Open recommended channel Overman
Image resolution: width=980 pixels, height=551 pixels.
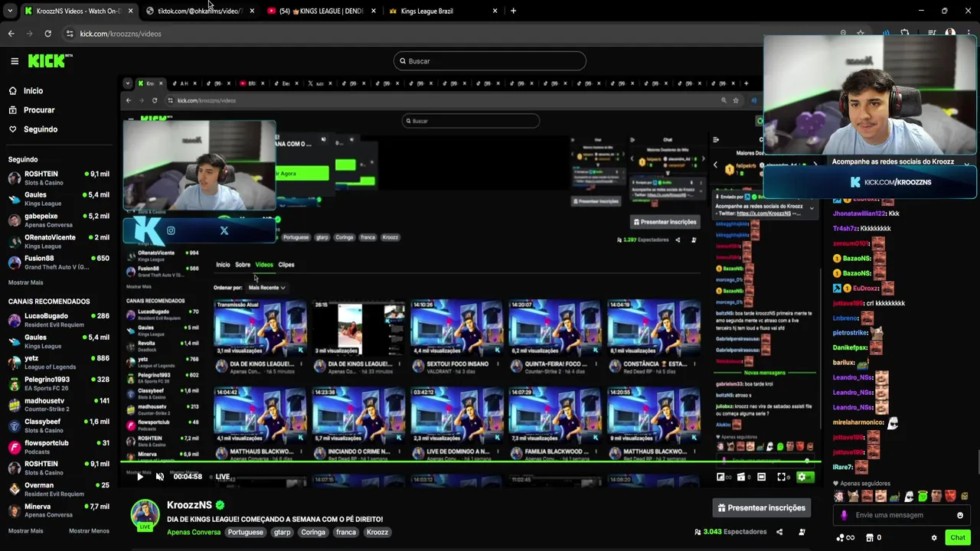pyautogui.click(x=59, y=489)
